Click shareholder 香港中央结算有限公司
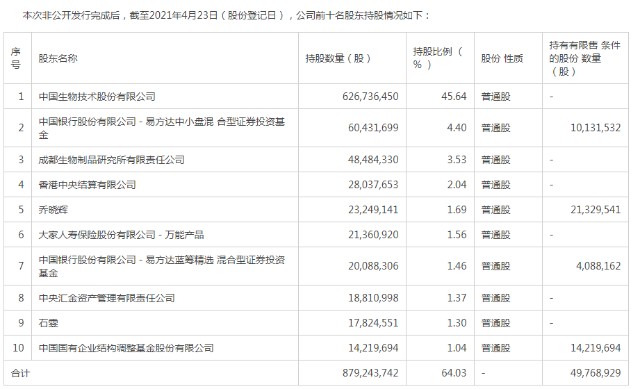The width and height of the screenshot is (640, 389). (x=87, y=184)
